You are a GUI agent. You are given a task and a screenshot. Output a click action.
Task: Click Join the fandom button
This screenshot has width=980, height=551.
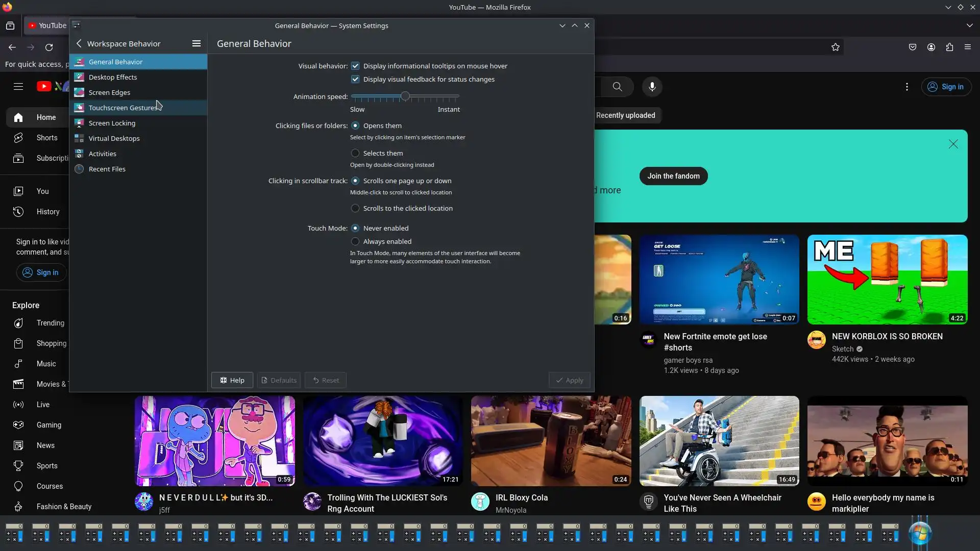pos(673,176)
